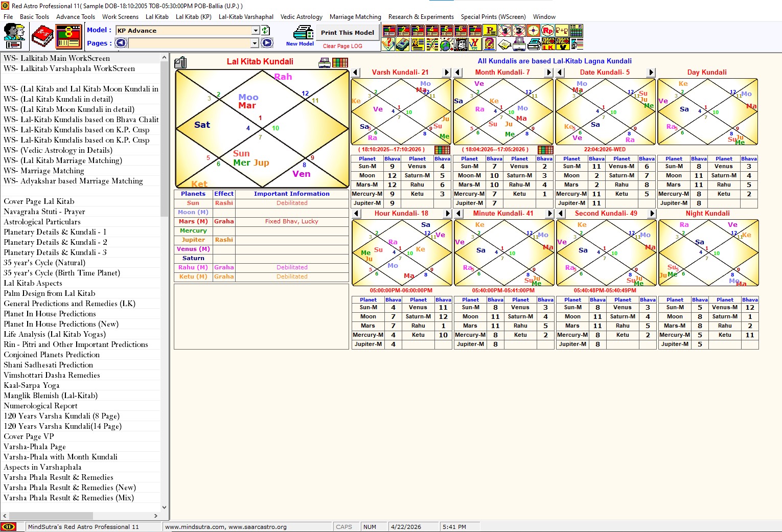Click the New Model label

click(x=300, y=44)
